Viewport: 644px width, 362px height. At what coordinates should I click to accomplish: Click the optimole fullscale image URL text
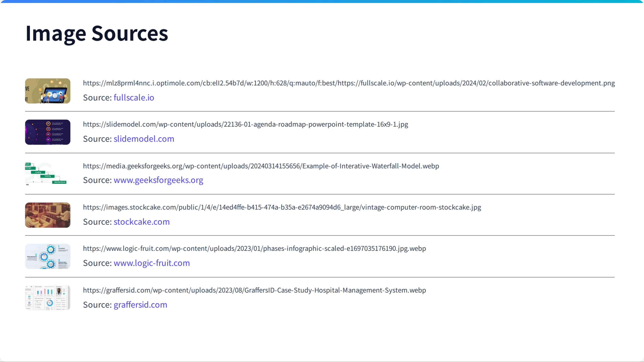tap(349, 83)
